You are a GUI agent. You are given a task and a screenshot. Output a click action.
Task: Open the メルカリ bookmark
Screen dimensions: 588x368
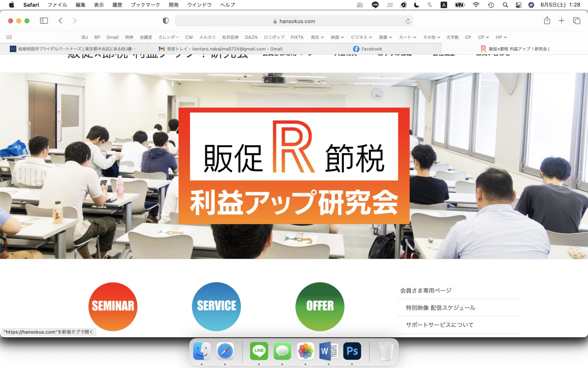click(207, 37)
